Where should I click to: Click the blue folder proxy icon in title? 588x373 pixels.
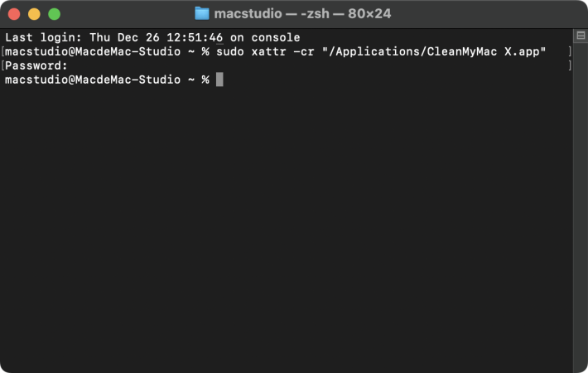202,13
